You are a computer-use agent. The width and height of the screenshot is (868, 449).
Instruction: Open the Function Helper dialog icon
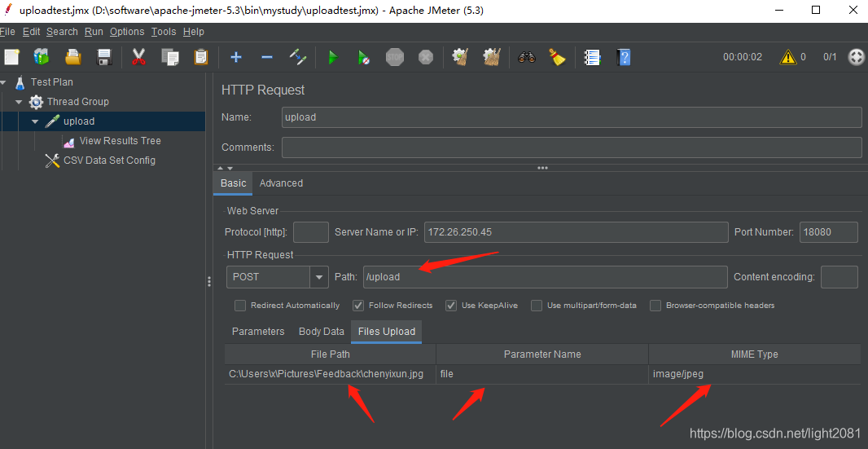point(592,56)
